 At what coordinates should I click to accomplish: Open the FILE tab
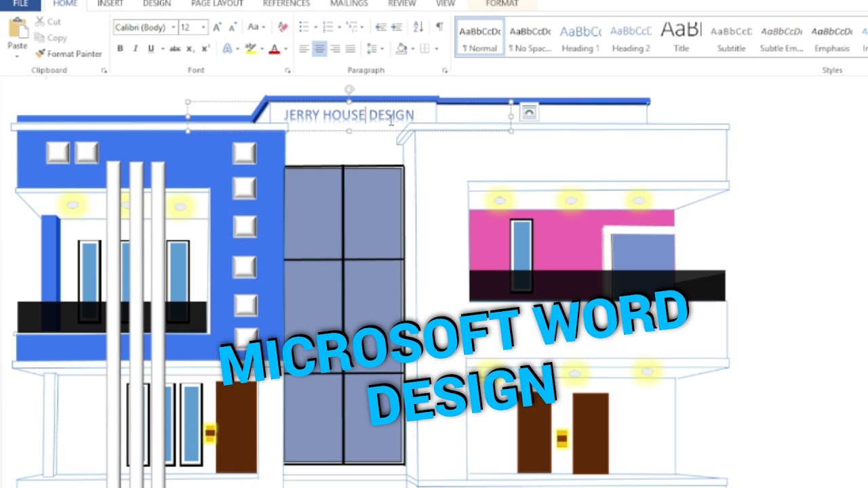coord(20,4)
